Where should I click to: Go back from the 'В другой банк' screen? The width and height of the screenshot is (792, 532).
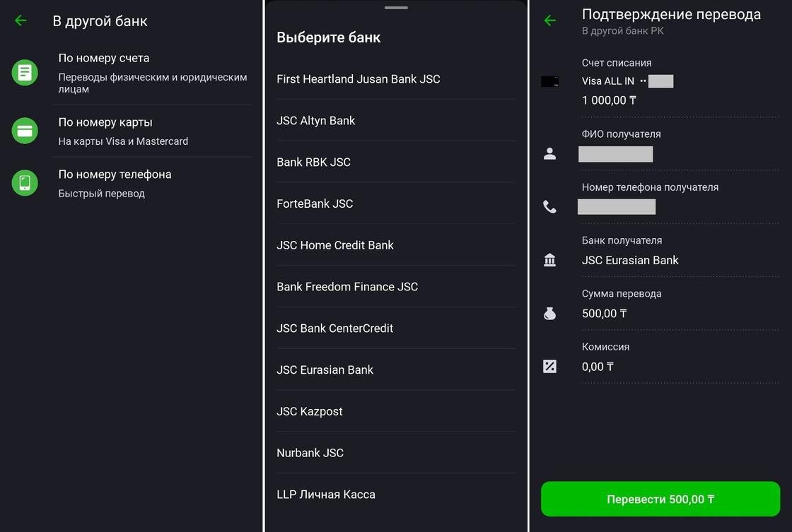[21, 20]
